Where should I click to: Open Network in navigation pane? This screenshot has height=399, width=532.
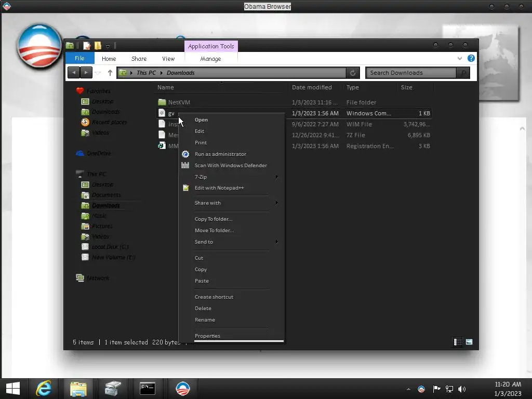pos(98,278)
